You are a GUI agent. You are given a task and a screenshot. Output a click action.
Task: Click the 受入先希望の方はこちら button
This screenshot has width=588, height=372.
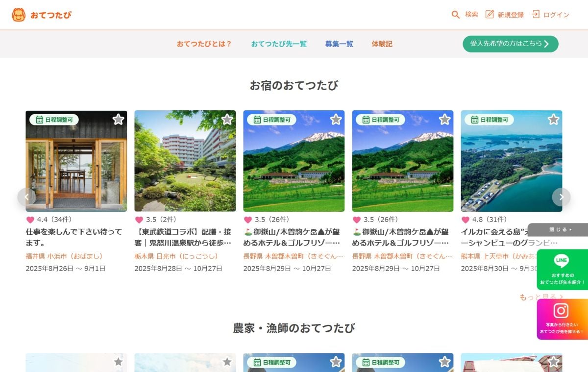pos(510,44)
